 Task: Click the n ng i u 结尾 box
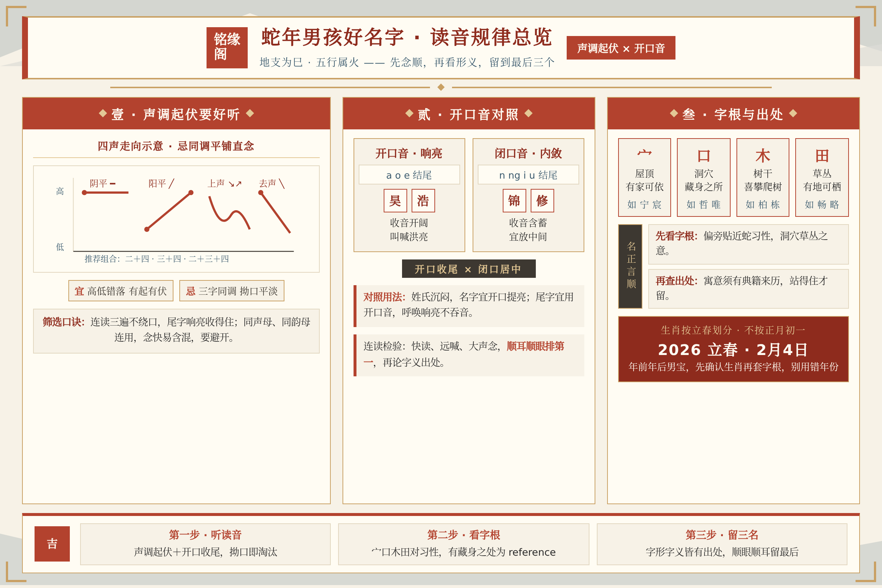point(528,175)
